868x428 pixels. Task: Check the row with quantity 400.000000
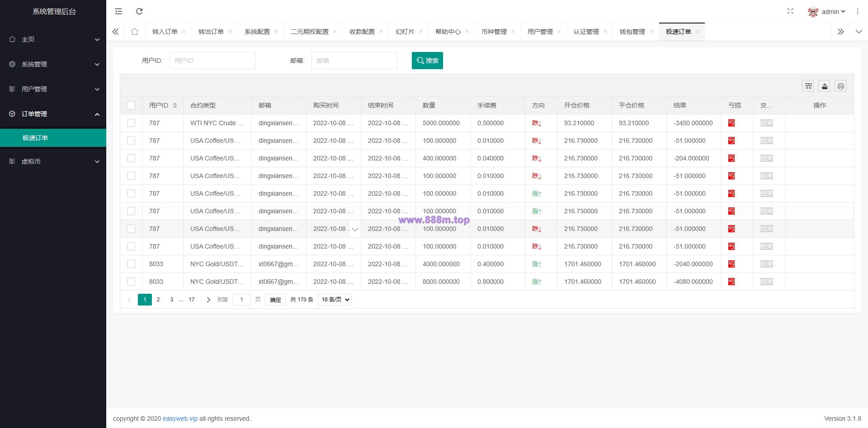(131, 158)
